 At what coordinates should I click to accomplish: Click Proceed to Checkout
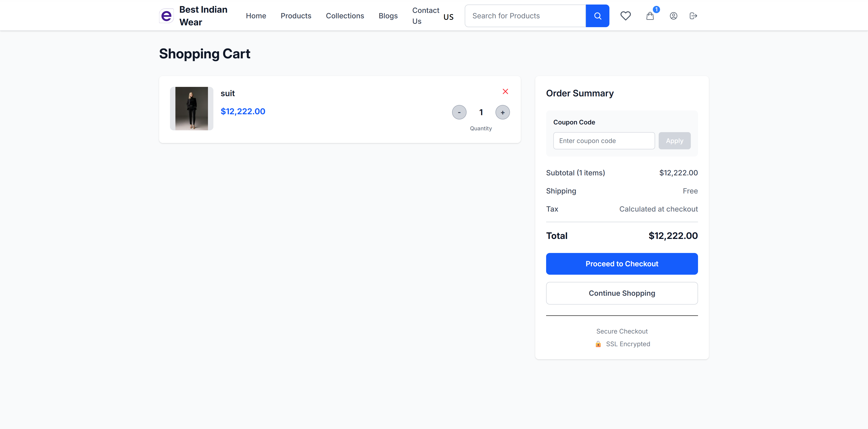(x=622, y=264)
